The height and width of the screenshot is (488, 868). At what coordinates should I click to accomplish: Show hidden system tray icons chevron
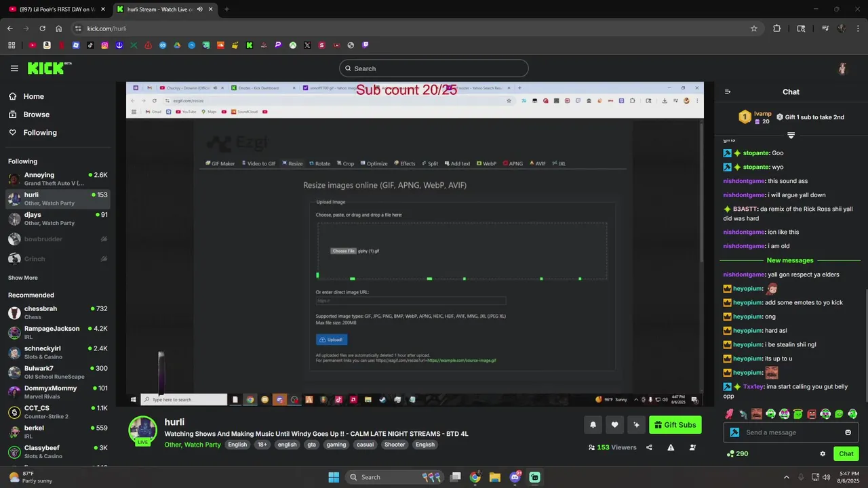tap(787, 477)
